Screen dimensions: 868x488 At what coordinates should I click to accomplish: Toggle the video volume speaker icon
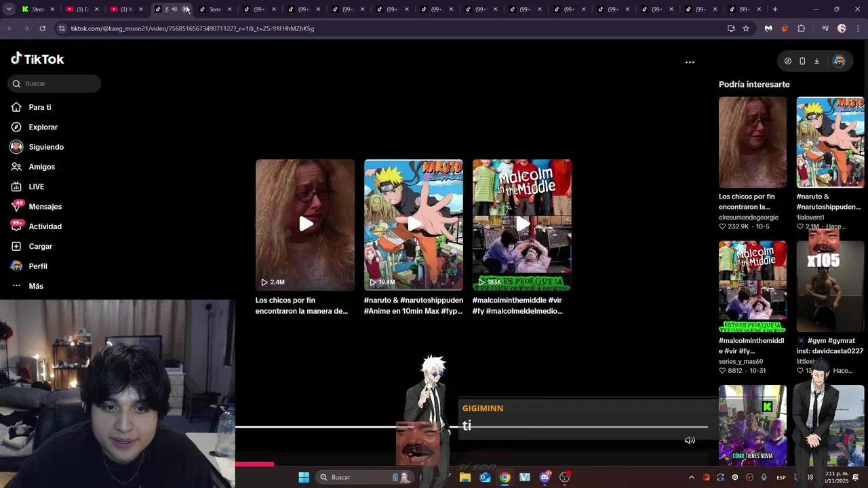click(x=690, y=441)
